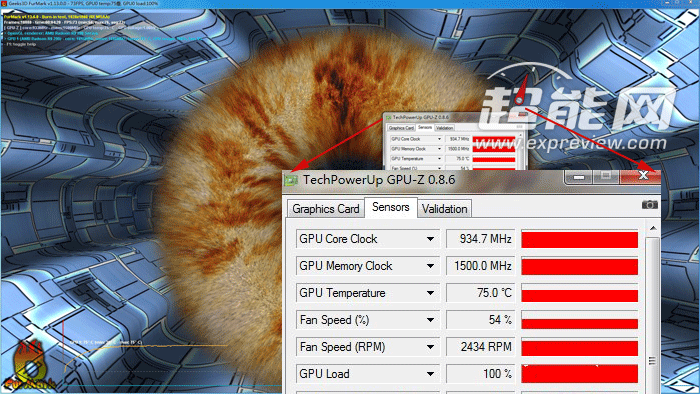Maximize the enlarged GPU-Z window
Image resolution: width=700 pixels, height=394 pixels.
click(606, 176)
